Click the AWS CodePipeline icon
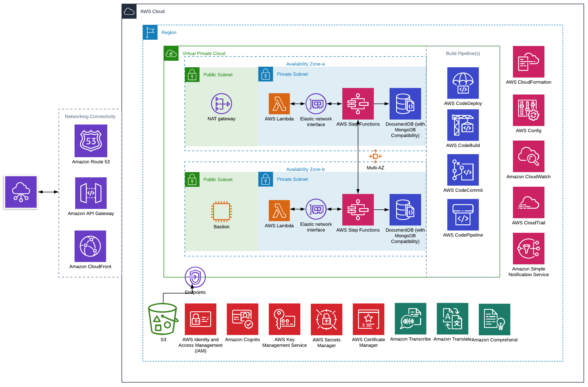This screenshot has width=588, height=387. tap(463, 215)
